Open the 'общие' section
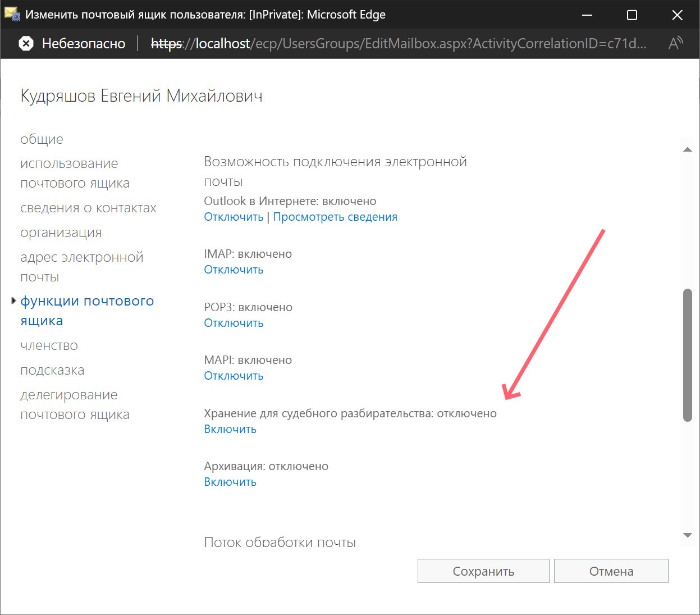The image size is (700, 615). tap(42, 139)
